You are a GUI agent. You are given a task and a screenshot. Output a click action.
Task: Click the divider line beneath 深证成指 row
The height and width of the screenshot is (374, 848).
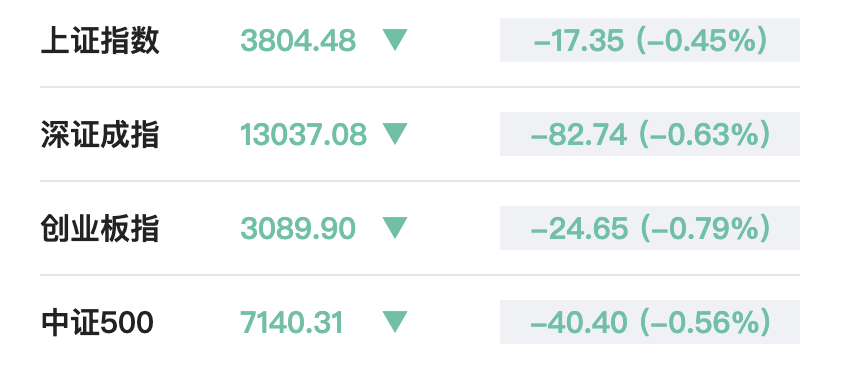(420, 181)
